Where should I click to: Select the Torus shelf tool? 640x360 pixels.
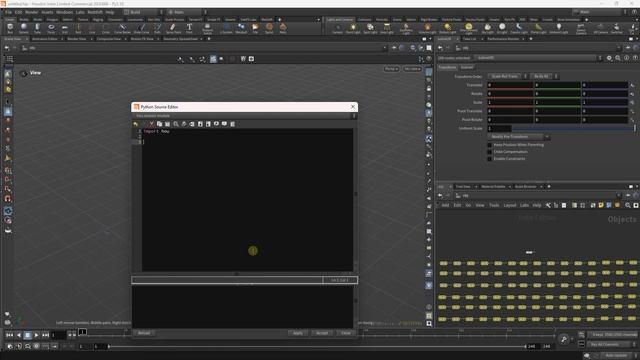pyautogui.click(x=51, y=28)
